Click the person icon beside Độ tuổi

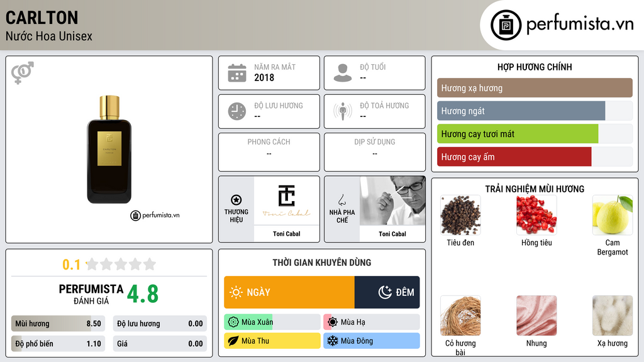click(x=343, y=73)
